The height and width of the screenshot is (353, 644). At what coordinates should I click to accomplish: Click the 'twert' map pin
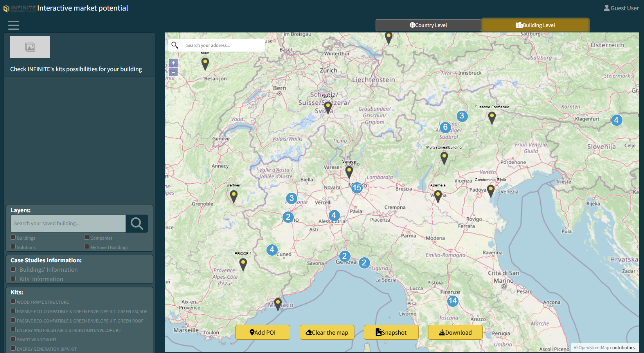coord(205,64)
